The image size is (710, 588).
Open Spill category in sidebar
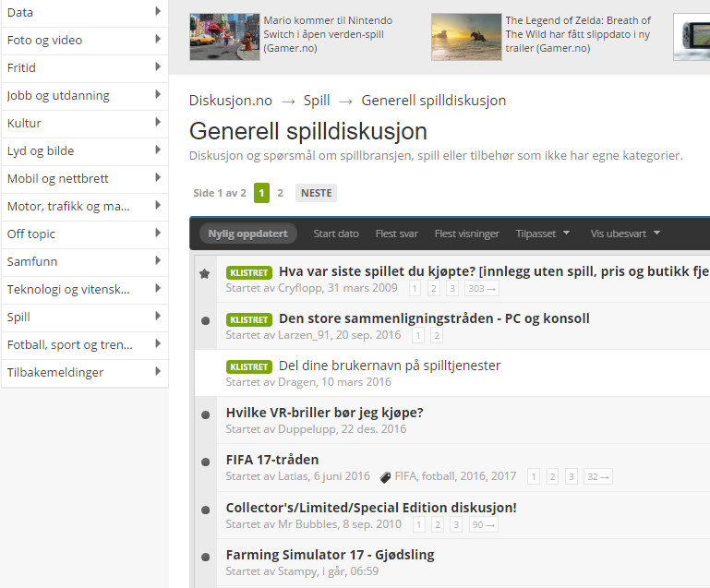85,318
